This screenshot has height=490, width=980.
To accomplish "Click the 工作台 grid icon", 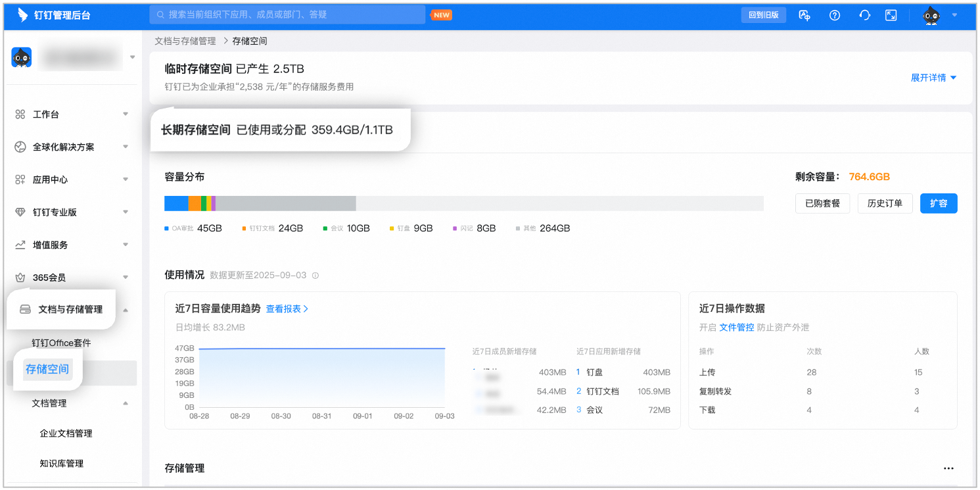I will 20,114.
